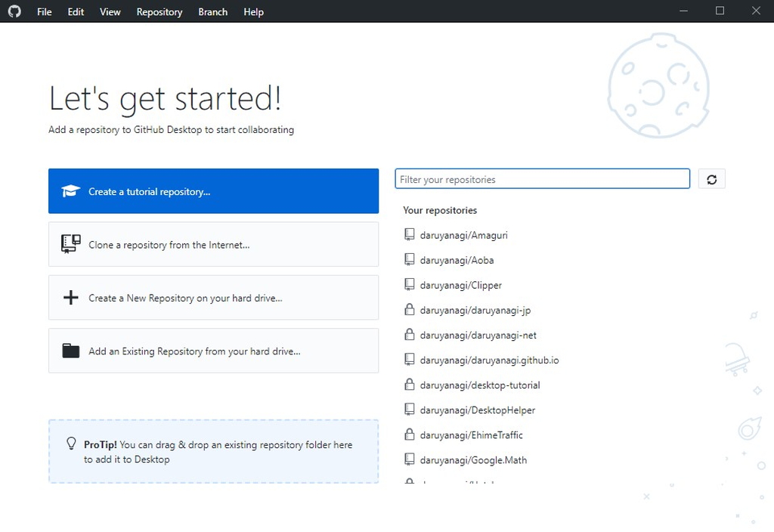Click Clone a repository from the Internet
Viewport: 774px width, 532px height.
213,244
